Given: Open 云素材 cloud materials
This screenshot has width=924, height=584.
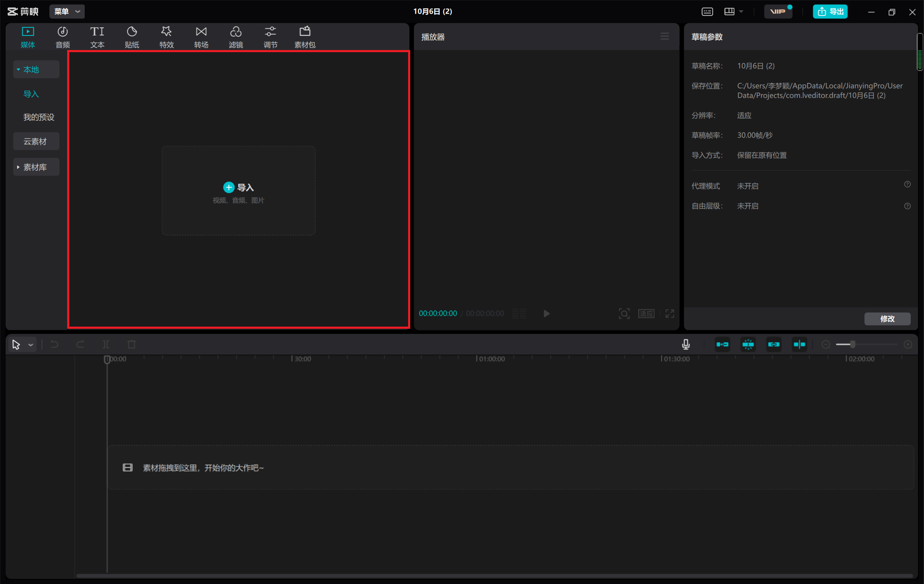Looking at the screenshot, I should tap(36, 141).
